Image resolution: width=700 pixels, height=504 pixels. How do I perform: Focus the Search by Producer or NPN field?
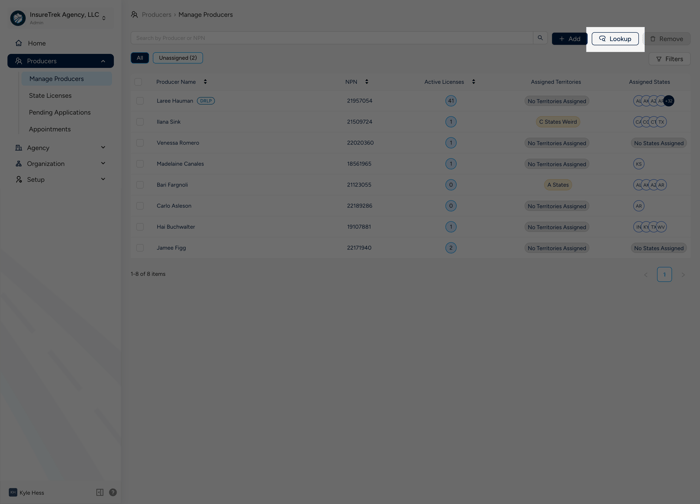(332, 38)
